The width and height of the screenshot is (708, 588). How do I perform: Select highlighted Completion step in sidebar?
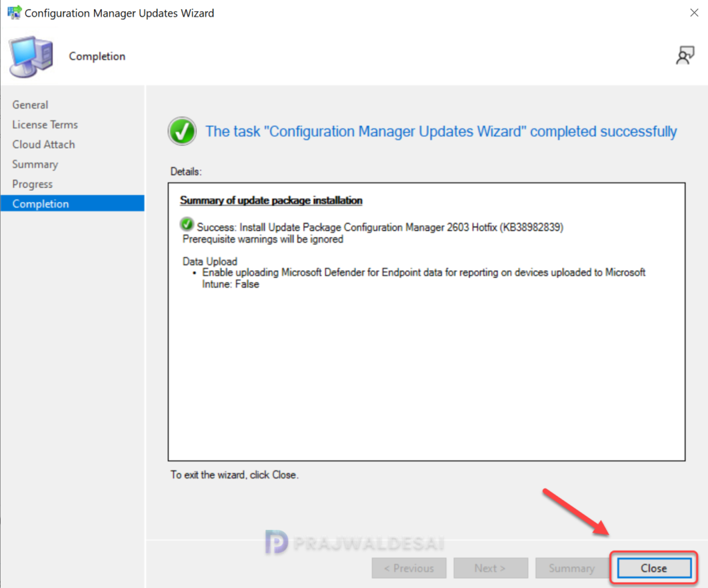pos(72,203)
